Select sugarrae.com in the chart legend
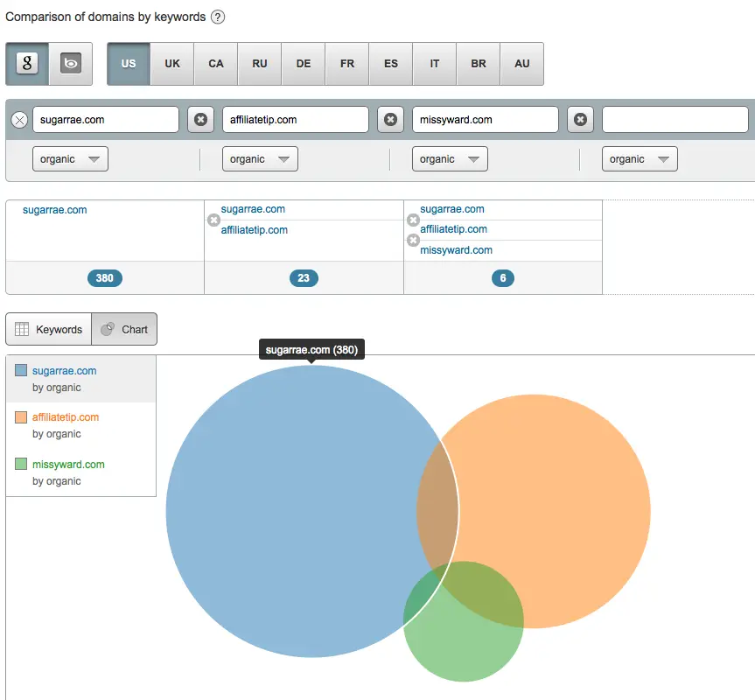Viewport: 755px width, 700px height. (80, 379)
